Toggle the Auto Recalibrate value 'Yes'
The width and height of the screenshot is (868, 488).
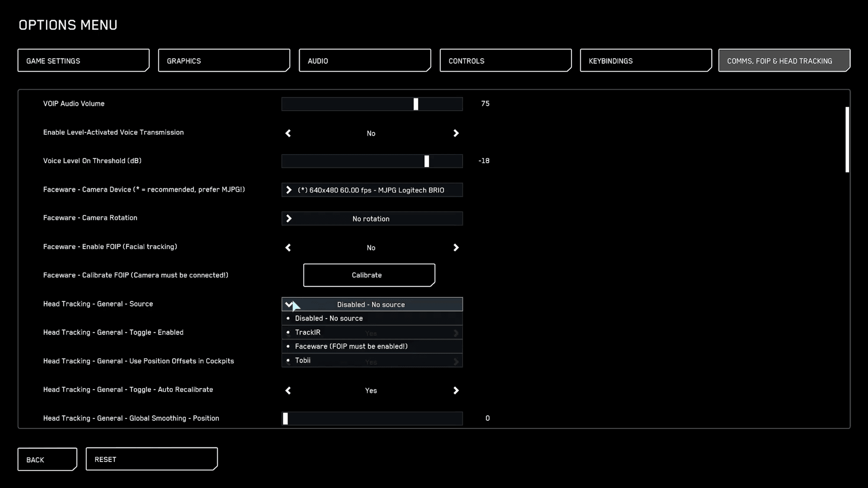pos(371,390)
